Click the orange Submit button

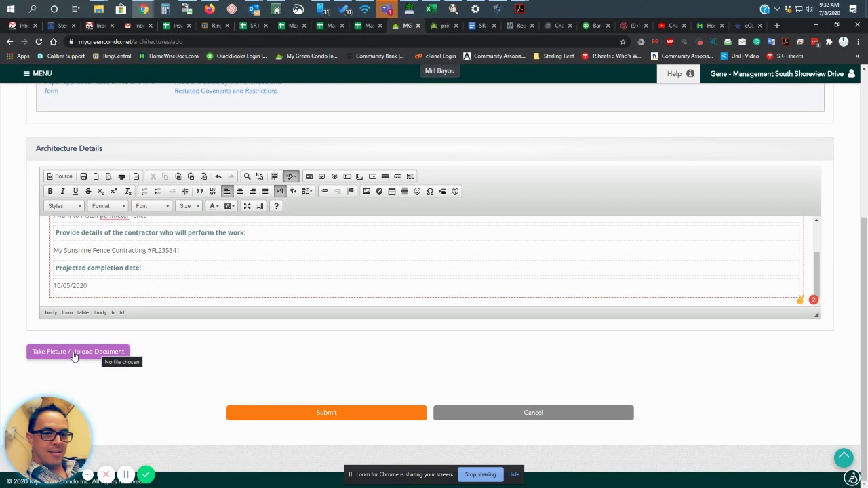326,413
